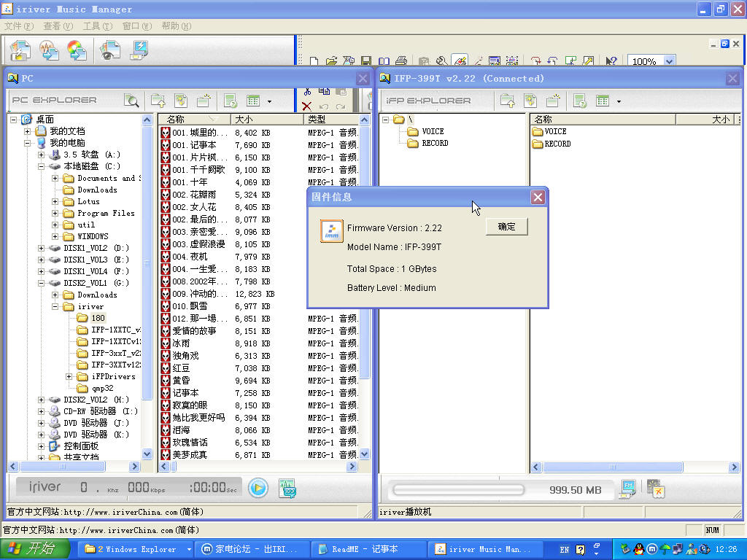Open the 查看(V) menu

(x=58, y=26)
